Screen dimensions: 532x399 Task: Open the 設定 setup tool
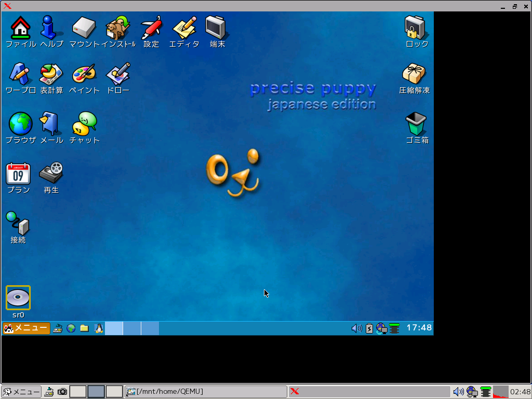[x=151, y=27]
